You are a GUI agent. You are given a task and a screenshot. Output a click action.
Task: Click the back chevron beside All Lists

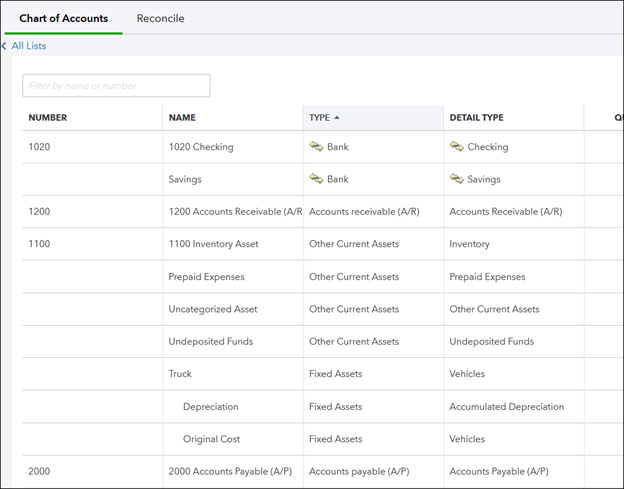tap(4, 46)
